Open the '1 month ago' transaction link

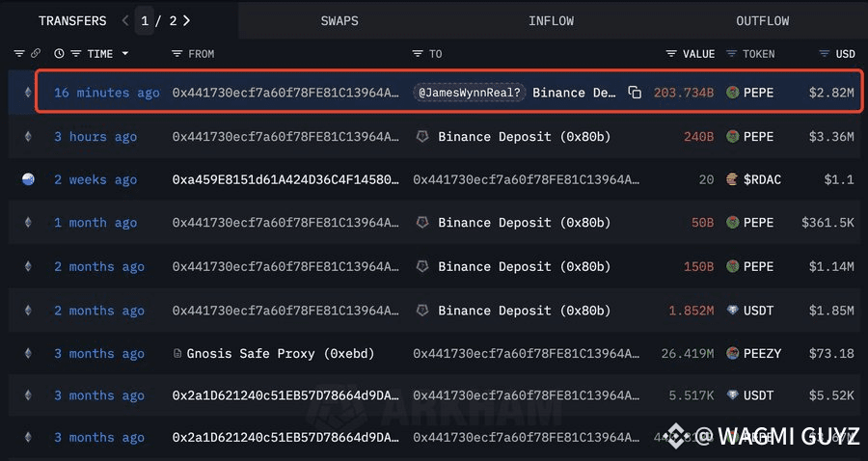pos(95,223)
